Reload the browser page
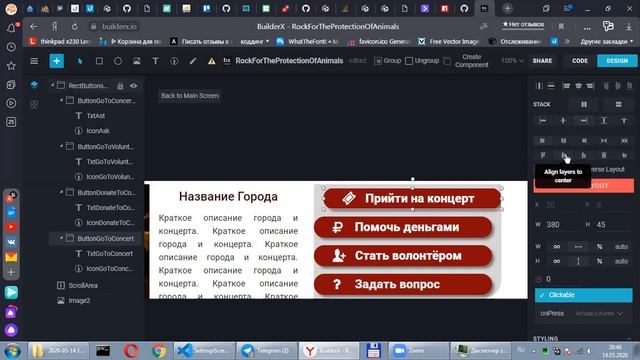The image size is (640, 360). pyautogui.click(x=75, y=27)
